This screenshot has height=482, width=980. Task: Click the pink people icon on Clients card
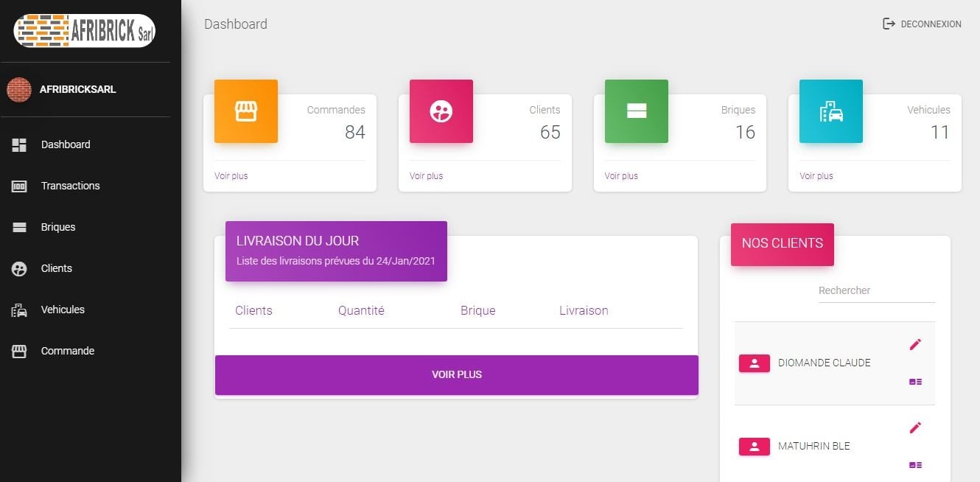coord(441,111)
